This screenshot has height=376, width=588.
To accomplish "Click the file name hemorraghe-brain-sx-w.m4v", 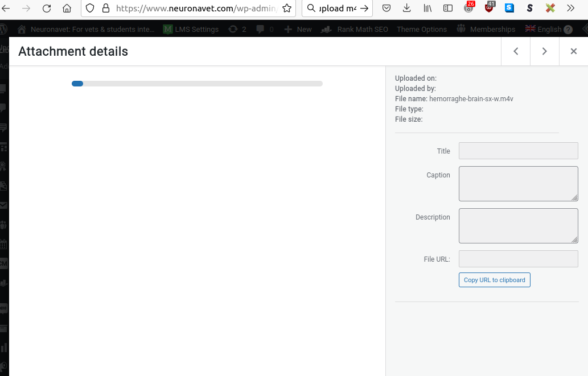I will click(x=471, y=99).
